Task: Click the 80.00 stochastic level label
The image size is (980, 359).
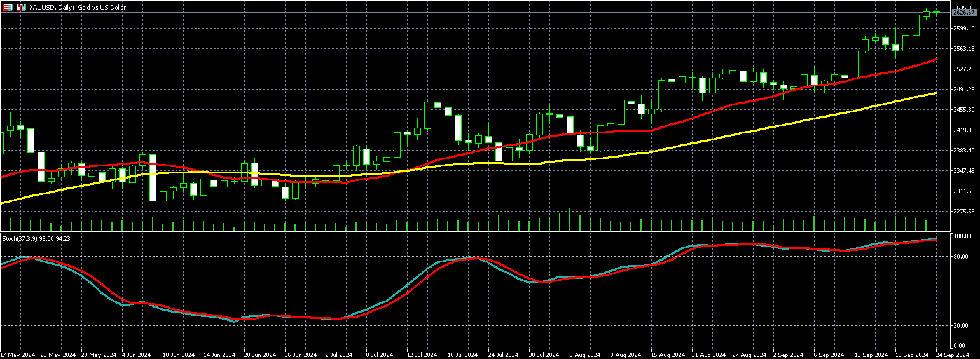Action: 962,257
